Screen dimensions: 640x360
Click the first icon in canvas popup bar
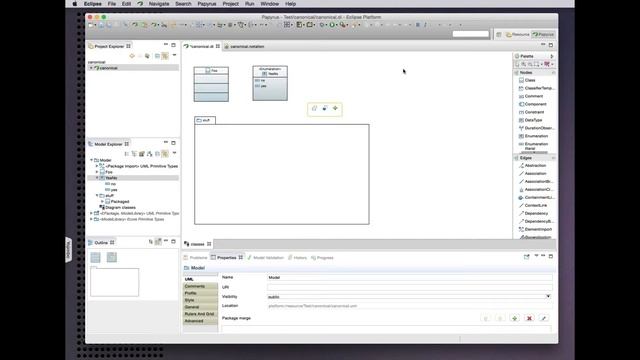pos(314,109)
